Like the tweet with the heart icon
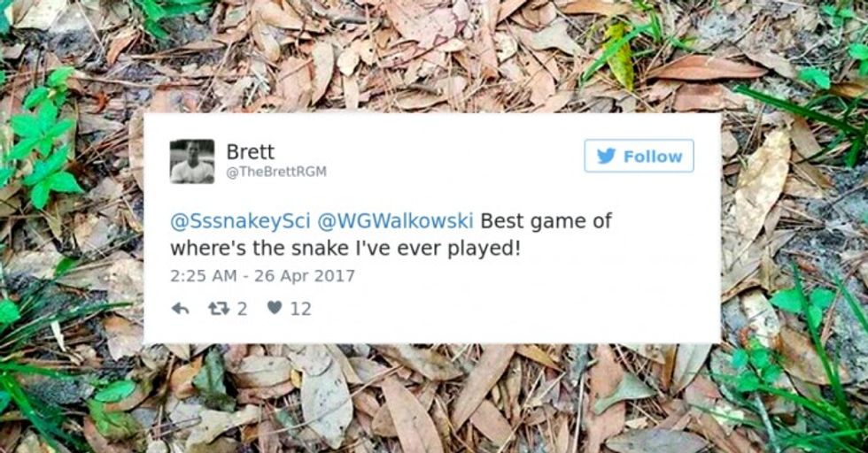Viewport: 868px width, 453px height. tap(275, 308)
